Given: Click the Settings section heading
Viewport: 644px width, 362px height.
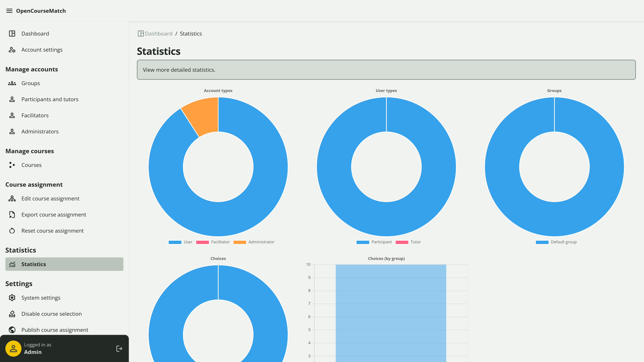Looking at the screenshot, I should [x=19, y=284].
